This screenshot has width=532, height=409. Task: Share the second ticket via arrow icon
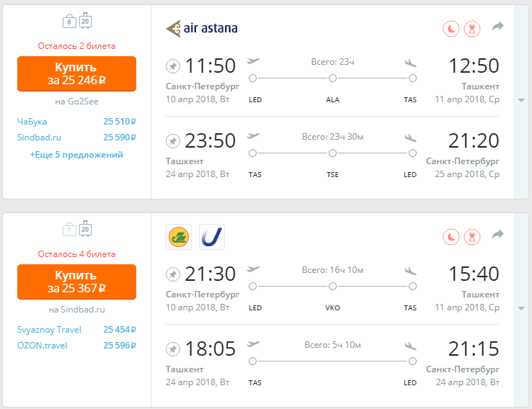pos(497,234)
